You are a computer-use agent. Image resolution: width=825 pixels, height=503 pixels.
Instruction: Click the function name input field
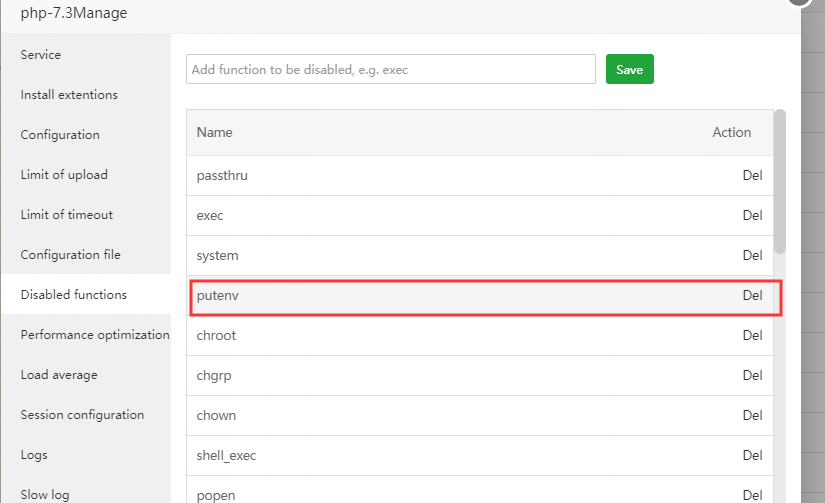tap(391, 70)
